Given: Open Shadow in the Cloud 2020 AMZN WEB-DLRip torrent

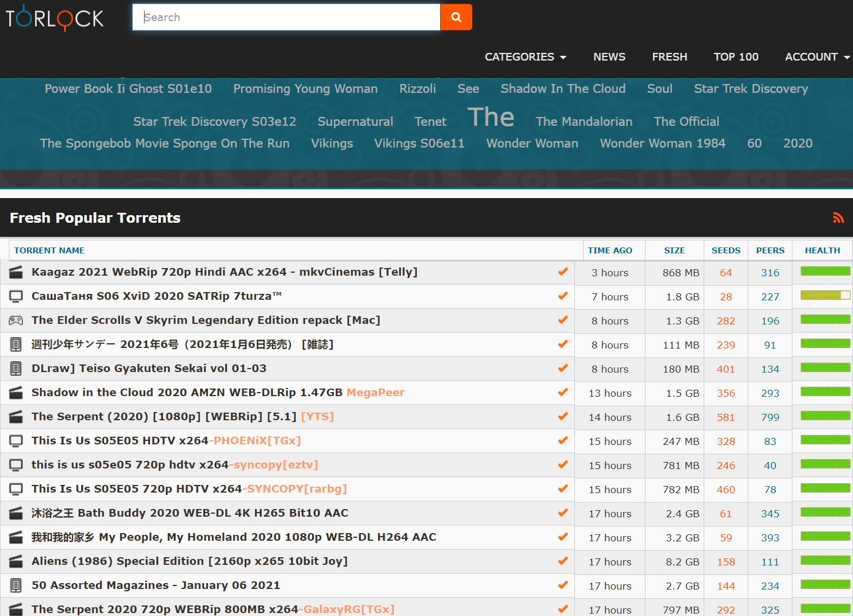Looking at the screenshot, I should 218,393.
